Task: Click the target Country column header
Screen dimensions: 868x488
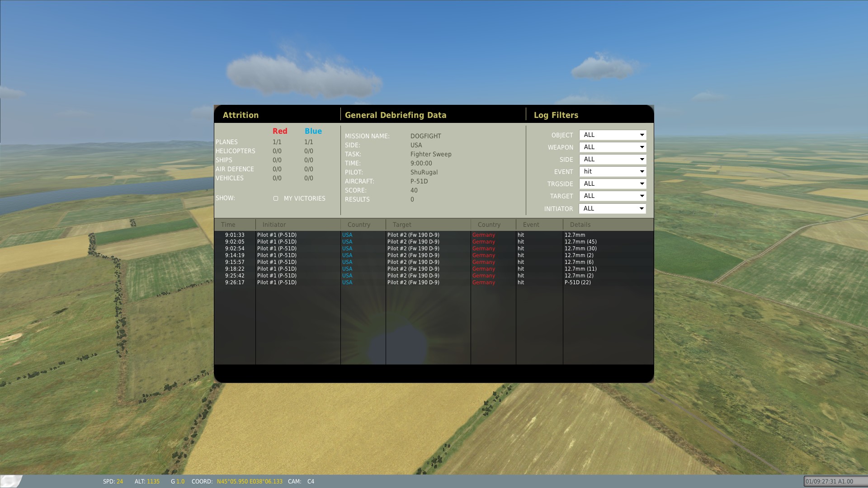Action: point(493,225)
